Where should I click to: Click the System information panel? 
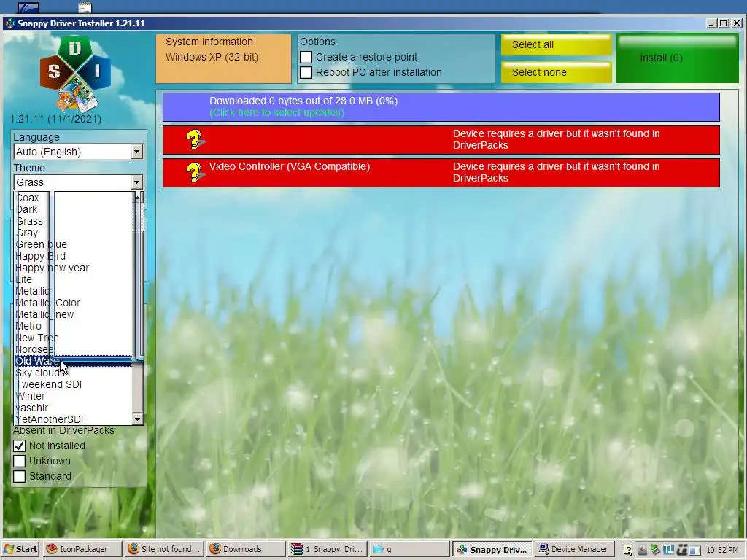[223, 58]
